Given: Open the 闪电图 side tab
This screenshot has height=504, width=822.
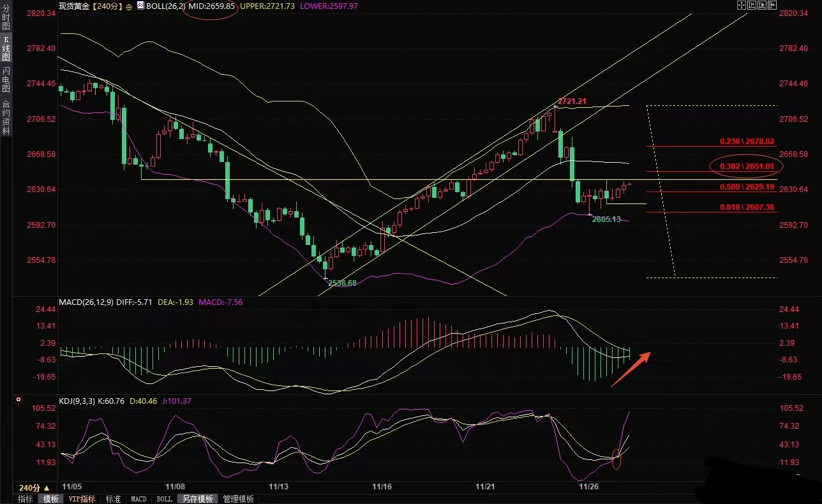Looking at the screenshot, I should click(6, 80).
